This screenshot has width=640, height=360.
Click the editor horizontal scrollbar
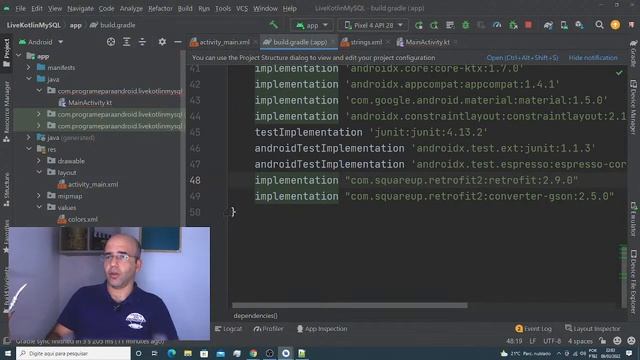[x=350, y=305]
